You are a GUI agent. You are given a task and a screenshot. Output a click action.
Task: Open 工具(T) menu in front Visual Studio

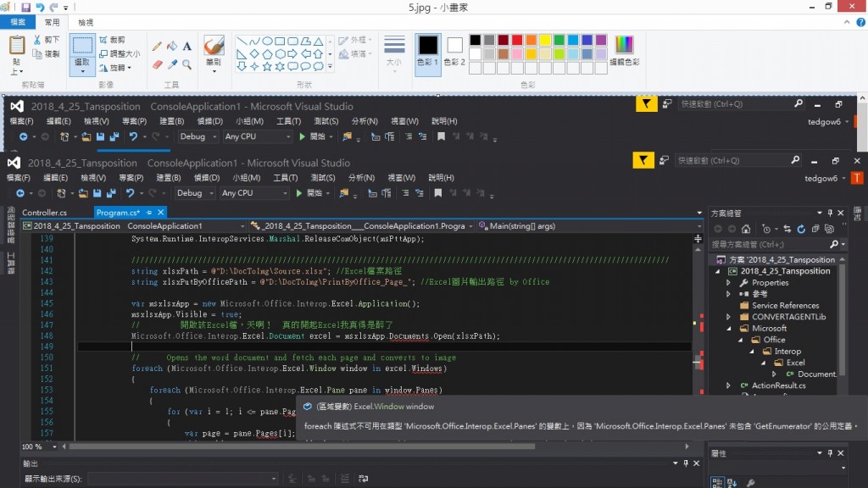tap(285, 178)
